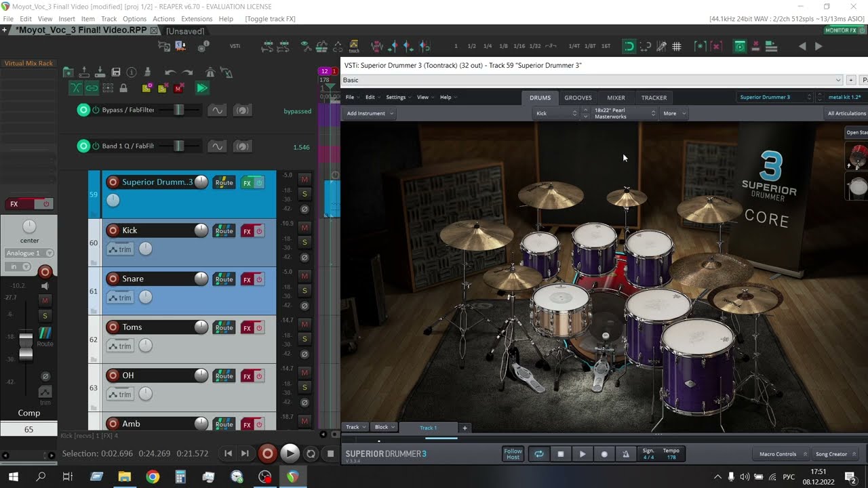Viewport: 868px width, 488px height.
Task: Open Calculator from the taskbar
Action: coord(180,477)
